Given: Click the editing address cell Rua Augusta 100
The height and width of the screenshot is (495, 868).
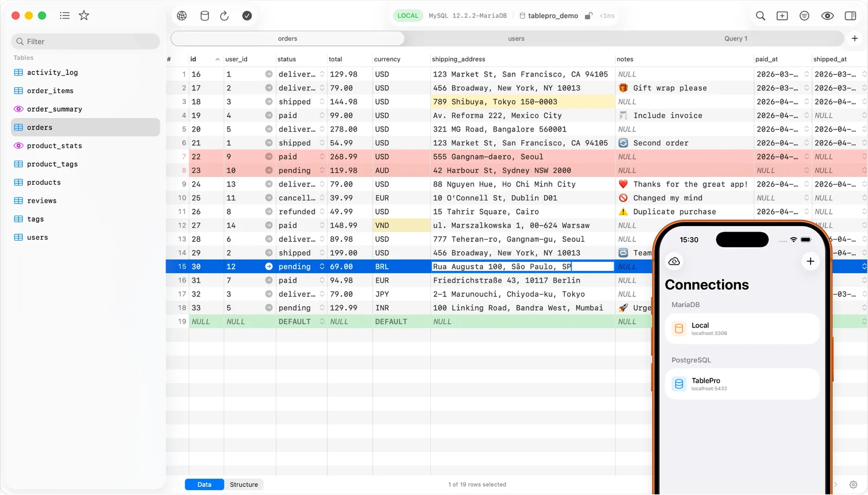Looking at the screenshot, I should pyautogui.click(x=523, y=267).
